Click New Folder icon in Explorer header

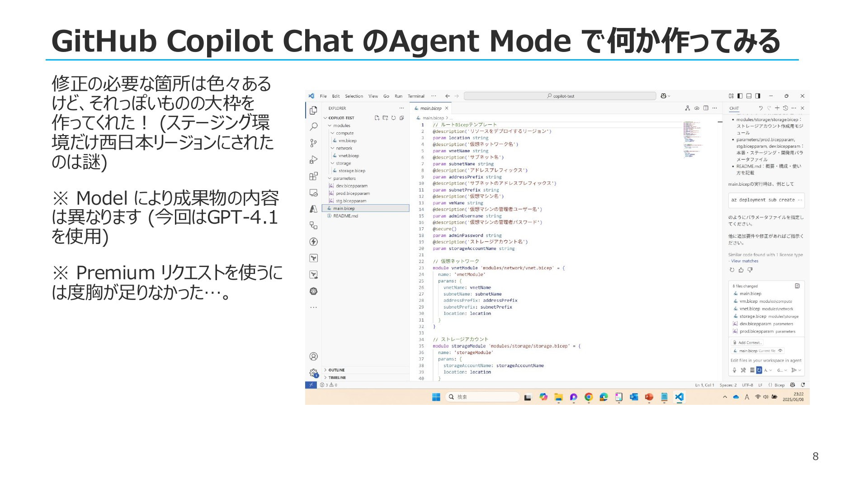pyautogui.click(x=385, y=118)
